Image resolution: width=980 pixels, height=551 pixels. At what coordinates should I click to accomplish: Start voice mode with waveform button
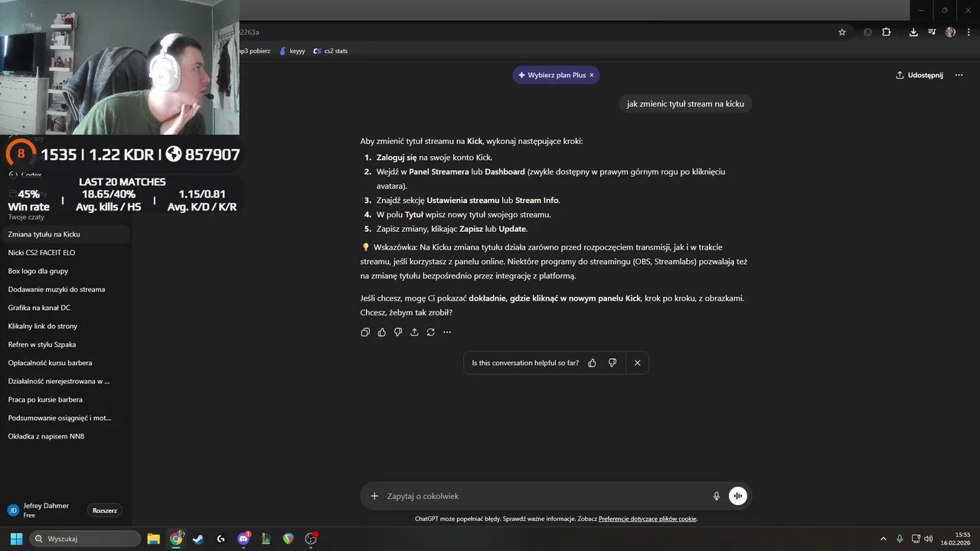(737, 496)
